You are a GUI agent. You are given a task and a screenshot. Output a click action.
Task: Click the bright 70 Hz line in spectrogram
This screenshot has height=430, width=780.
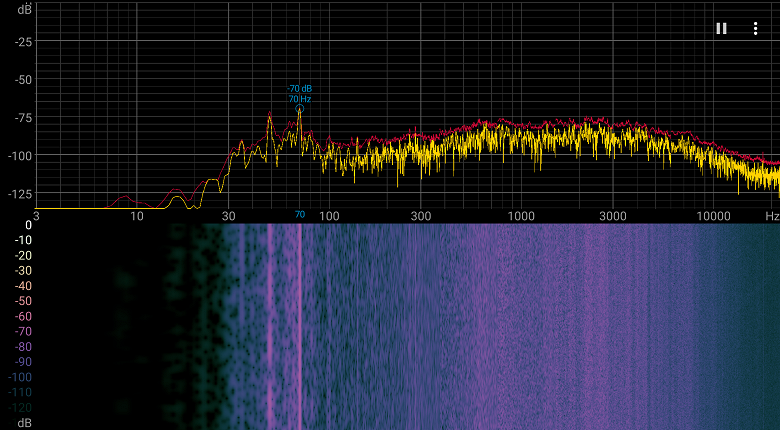pos(300,326)
